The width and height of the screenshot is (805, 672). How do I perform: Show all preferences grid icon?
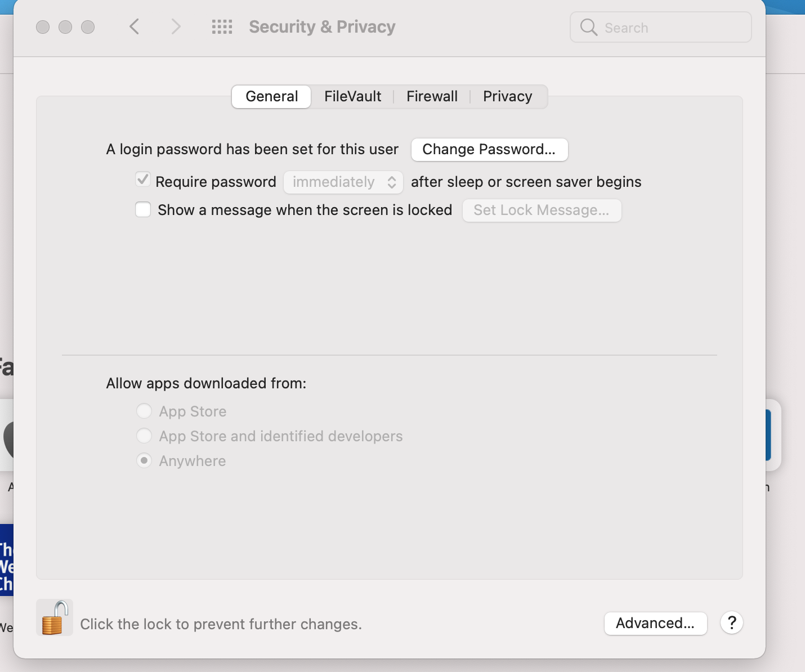coord(222,27)
